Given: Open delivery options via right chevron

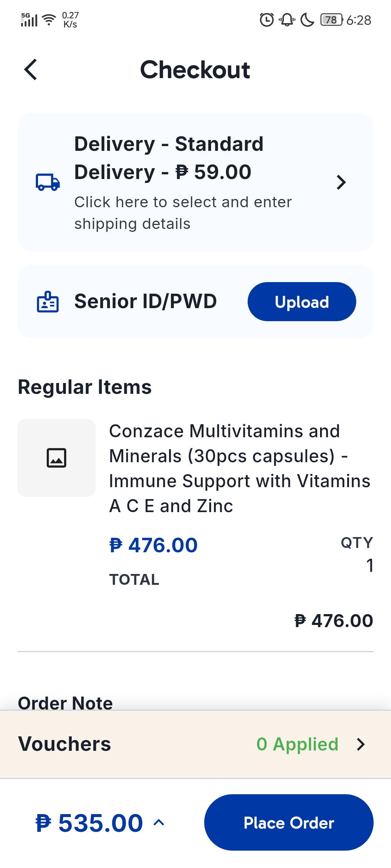Looking at the screenshot, I should [341, 182].
